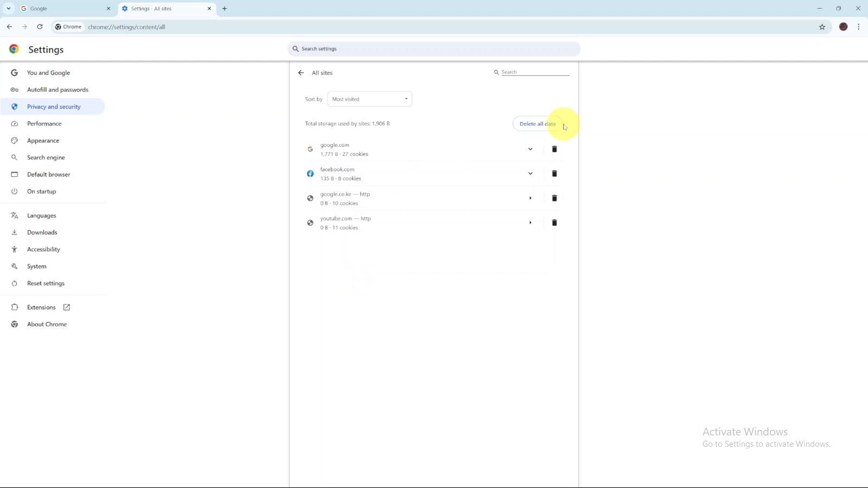Screen dimensions: 868x488
Task: Open Chrome three-dot menu
Action: (859, 27)
